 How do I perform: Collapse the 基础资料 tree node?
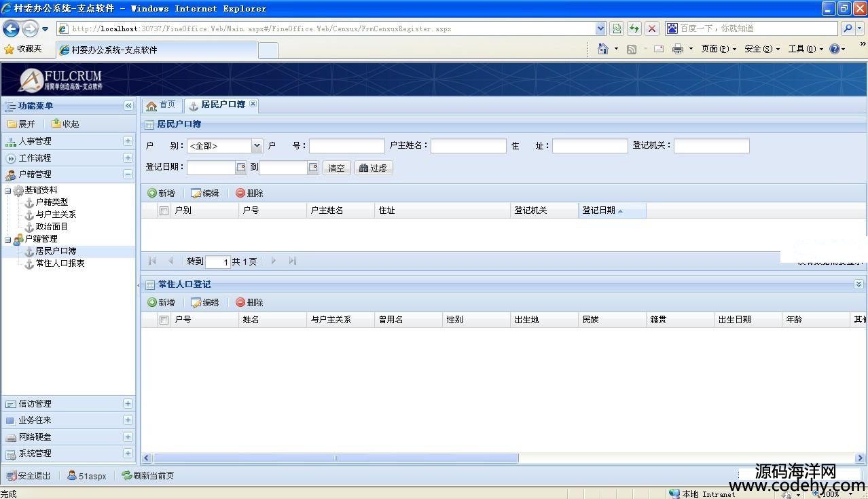click(8, 191)
